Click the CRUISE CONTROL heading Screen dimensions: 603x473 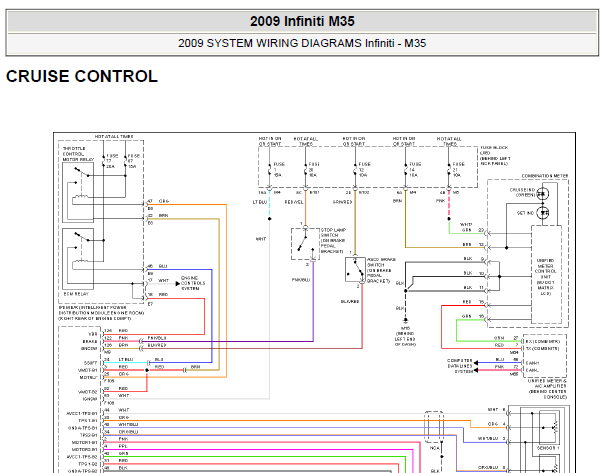click(82, 76)
